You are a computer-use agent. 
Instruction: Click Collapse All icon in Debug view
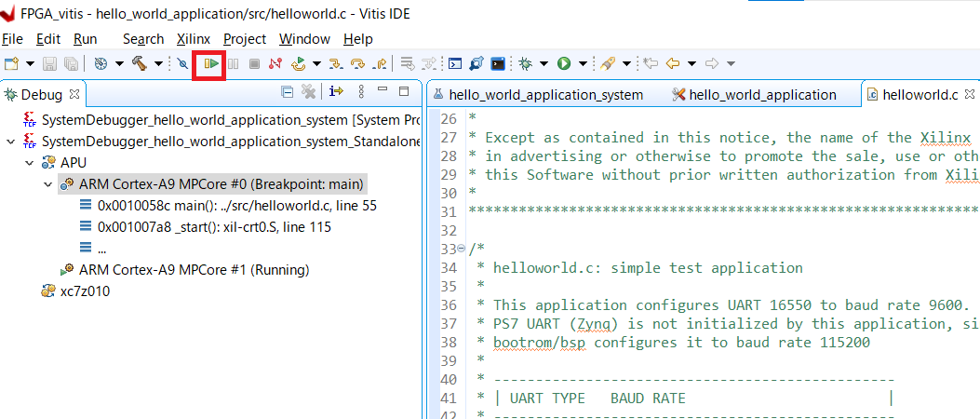point(288,92)
